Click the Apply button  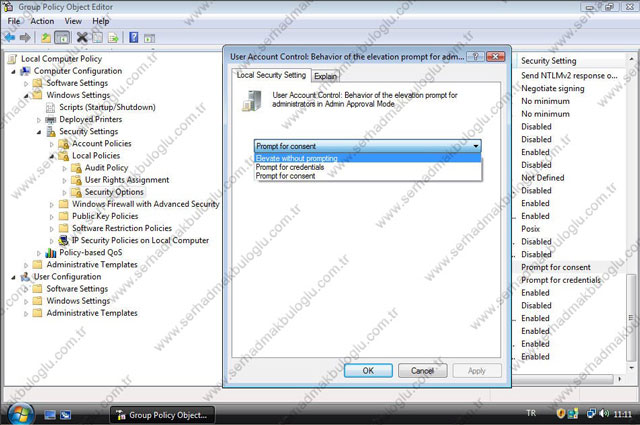coord(477,371)
